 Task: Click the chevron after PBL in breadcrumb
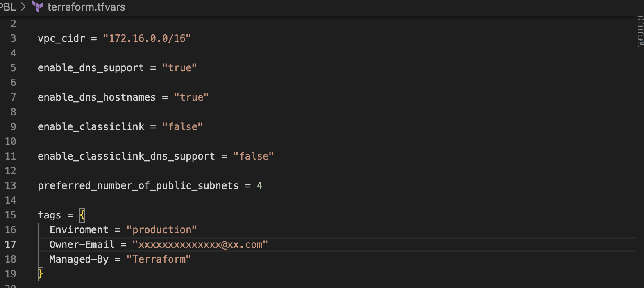coord(23,7)
